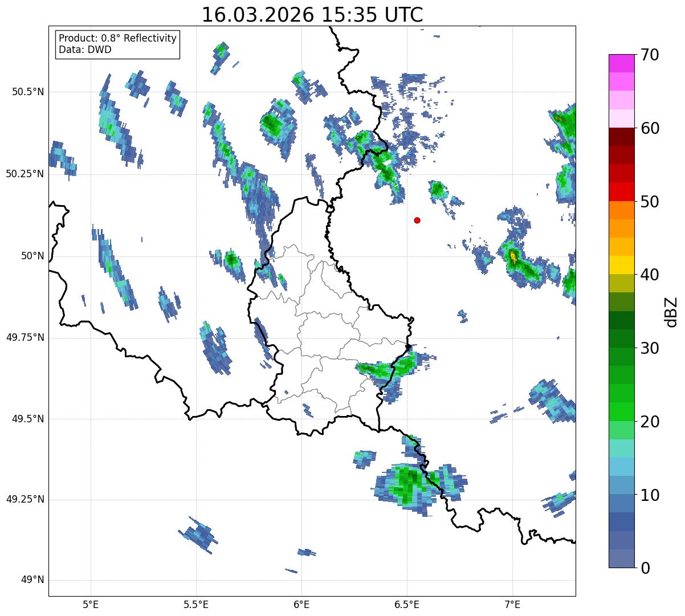Click the bright green swatch above 20
The height and width of the screenshot is (616, 685).
pyautogui.click(x=621, y=411)
